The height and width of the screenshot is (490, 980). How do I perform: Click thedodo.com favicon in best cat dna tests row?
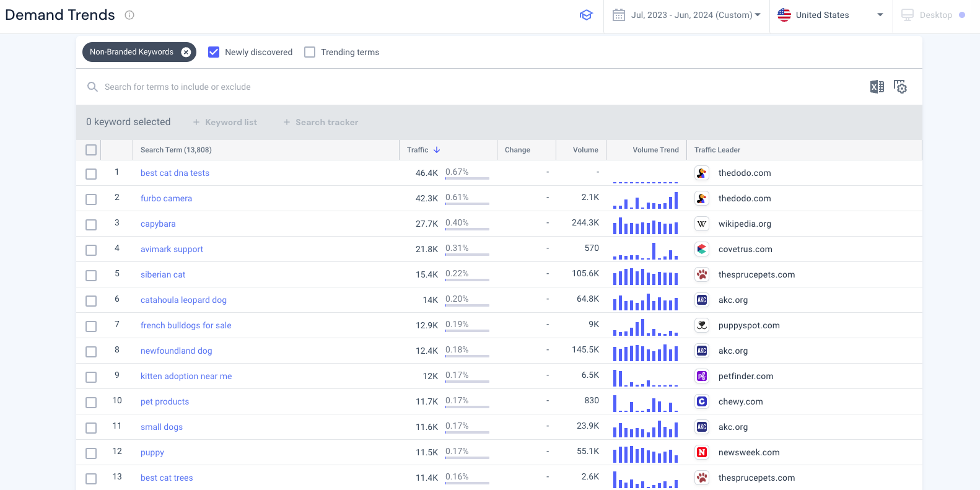point(702,173)
